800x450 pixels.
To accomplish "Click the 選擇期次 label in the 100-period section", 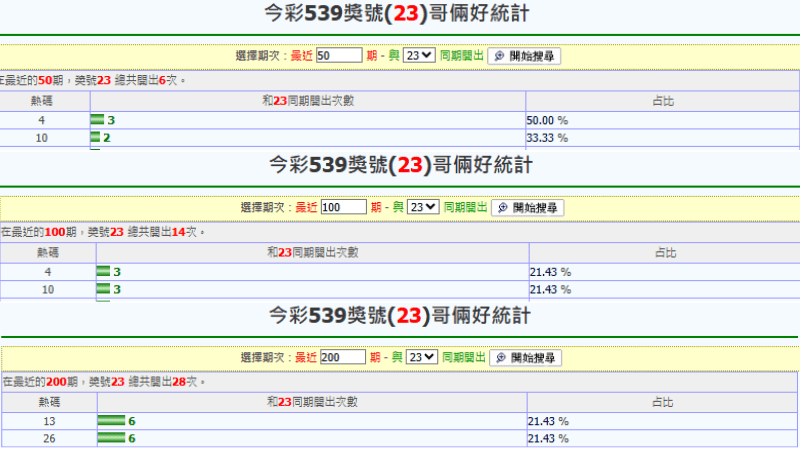I will click(263, 207).
